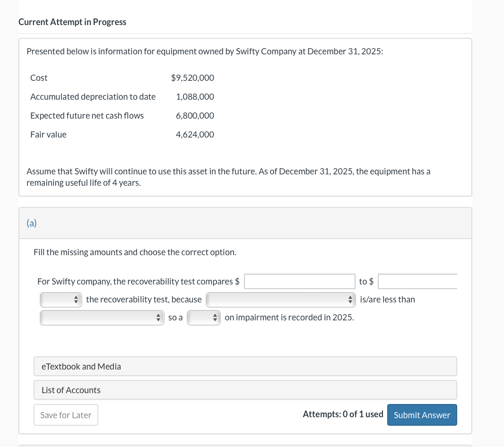This screenshot has width=504, height=447.
Task: Click the Current Attempt in Progress heading
Action: (x=72, y=22)
